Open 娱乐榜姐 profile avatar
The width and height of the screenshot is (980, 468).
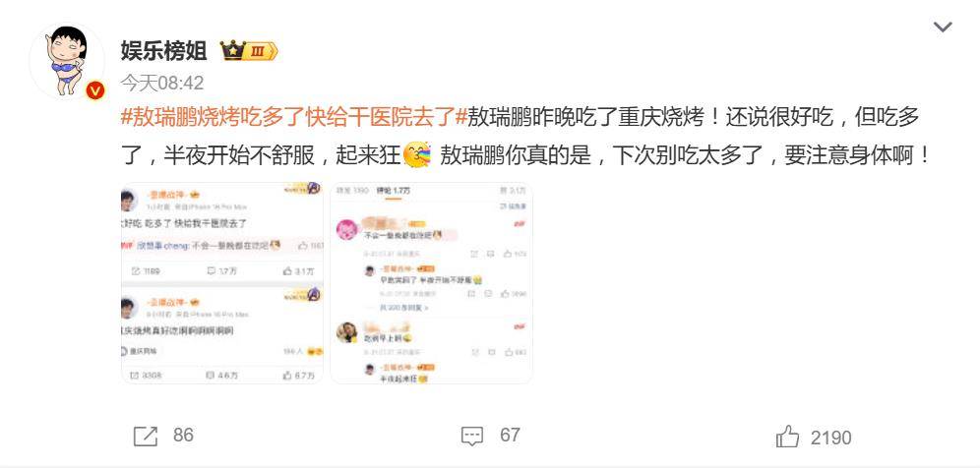coord(66,61)
